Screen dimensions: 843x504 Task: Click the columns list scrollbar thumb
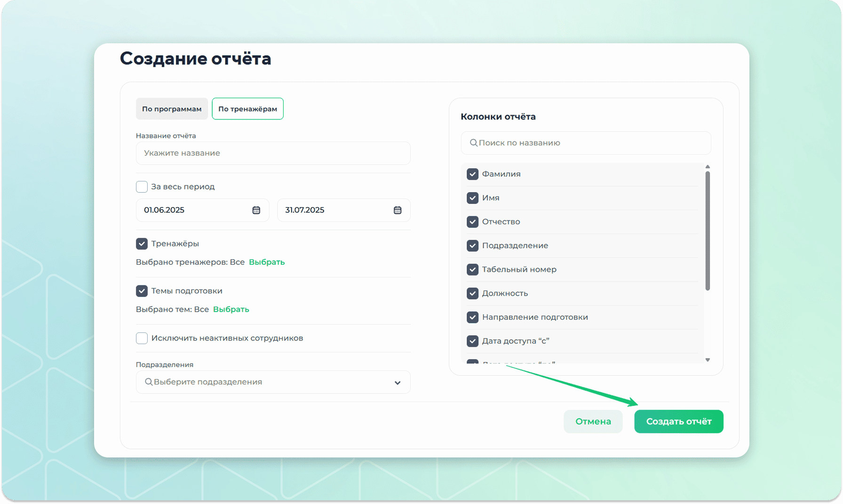pos(708,230)
